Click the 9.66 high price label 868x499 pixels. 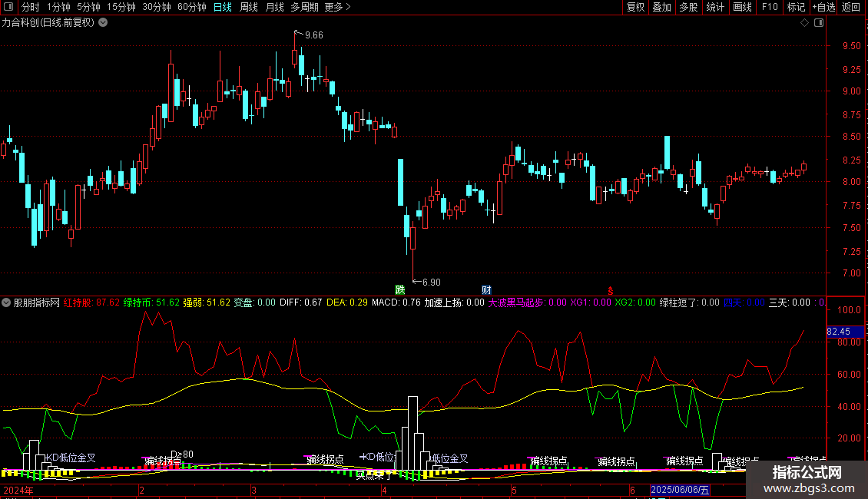(314, 35)
